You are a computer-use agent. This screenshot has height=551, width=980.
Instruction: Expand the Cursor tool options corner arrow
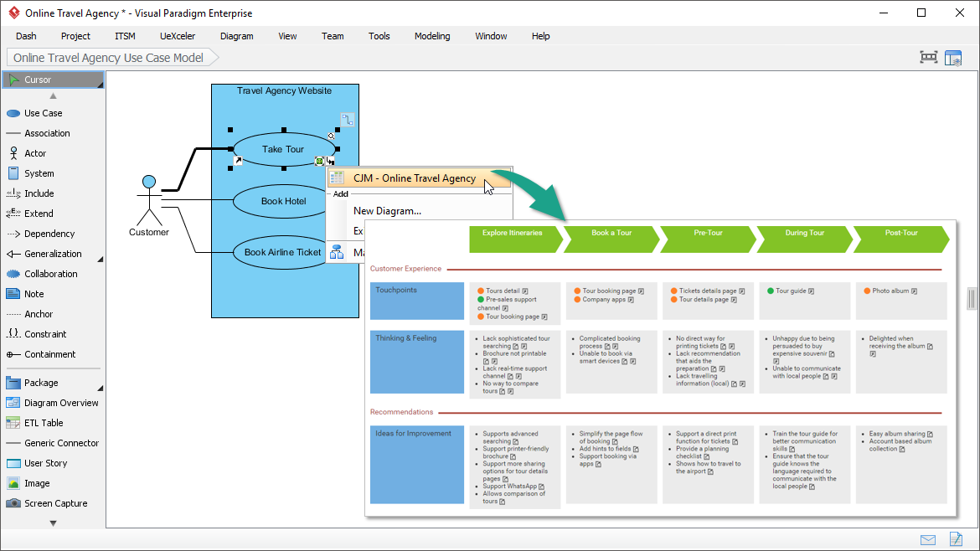[100, 85]
